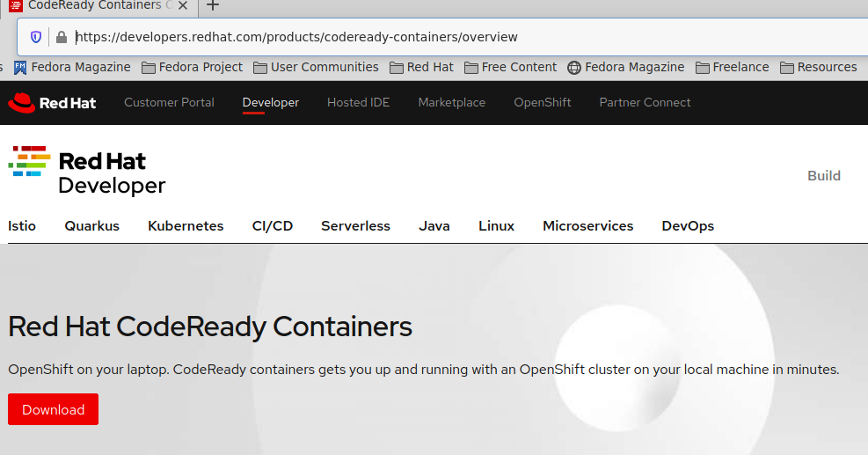Screen dimensions: 868x455
Task: Open the first Fedora Magazine bookmark with FM icon
Action: 72,68
